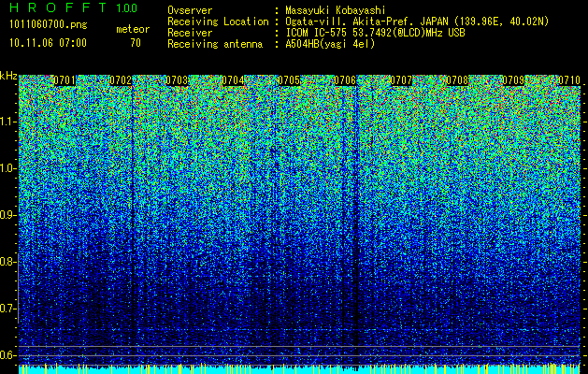The height and width of the screenshot is (374, 588).
Task: Click the meteor count 70
Action: (x=136, y=43)
